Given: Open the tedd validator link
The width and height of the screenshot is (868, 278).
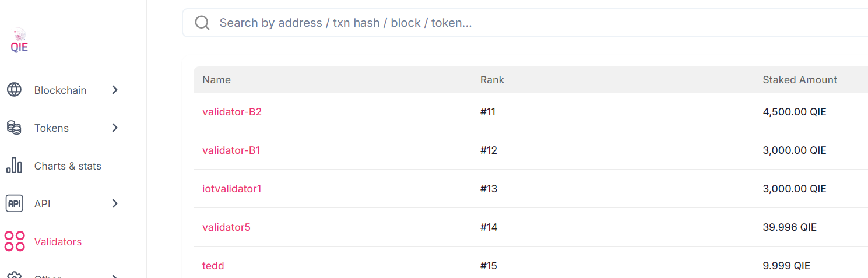Looking at the screenshot, I should click(213, 266).
